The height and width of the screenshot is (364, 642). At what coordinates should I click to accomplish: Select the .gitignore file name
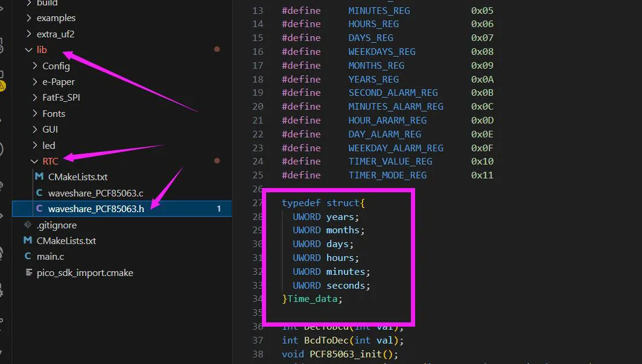coord(57,225)
